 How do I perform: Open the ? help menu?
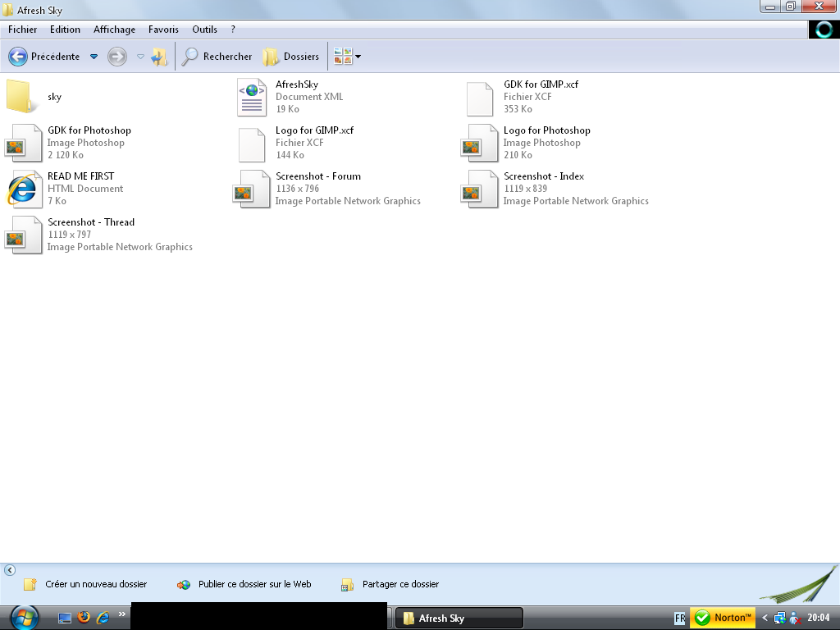[232, 30]
